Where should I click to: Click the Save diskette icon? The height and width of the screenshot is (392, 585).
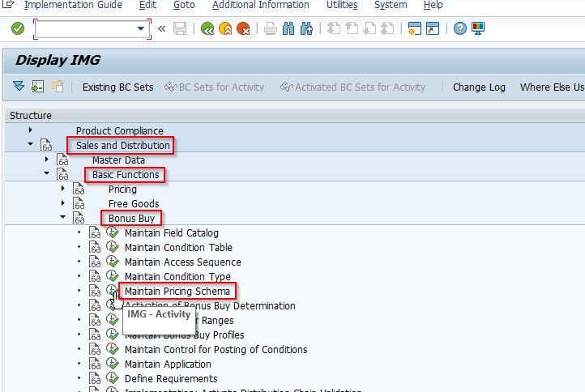click(x=180, y=28)
